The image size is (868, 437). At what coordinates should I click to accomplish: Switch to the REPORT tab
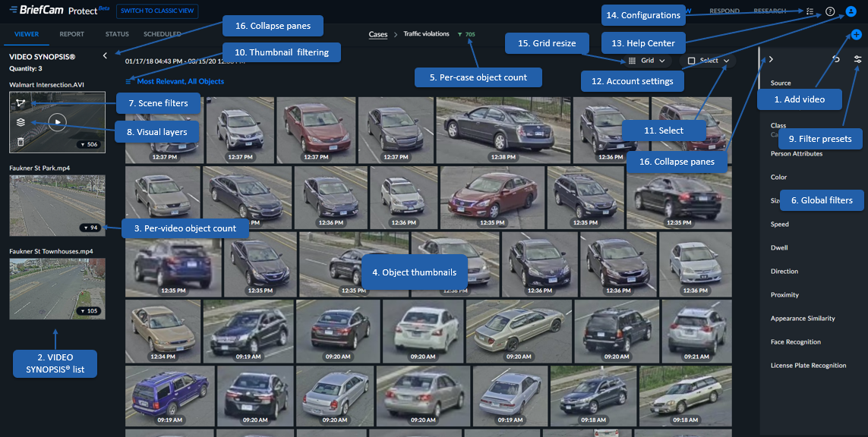click(x=72, y=34)
